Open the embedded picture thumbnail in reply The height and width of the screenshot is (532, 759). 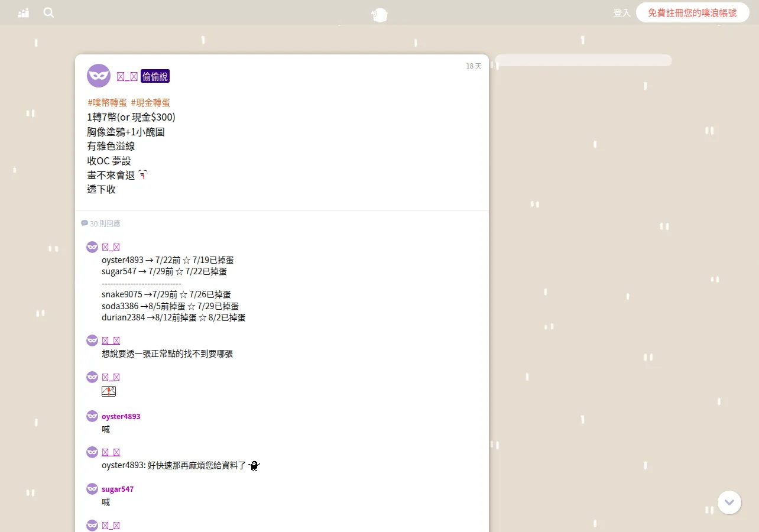(x=109, y=391)
